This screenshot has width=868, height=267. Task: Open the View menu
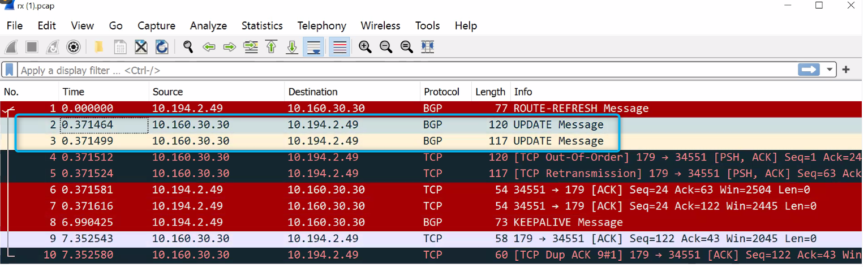coord(83,25)
